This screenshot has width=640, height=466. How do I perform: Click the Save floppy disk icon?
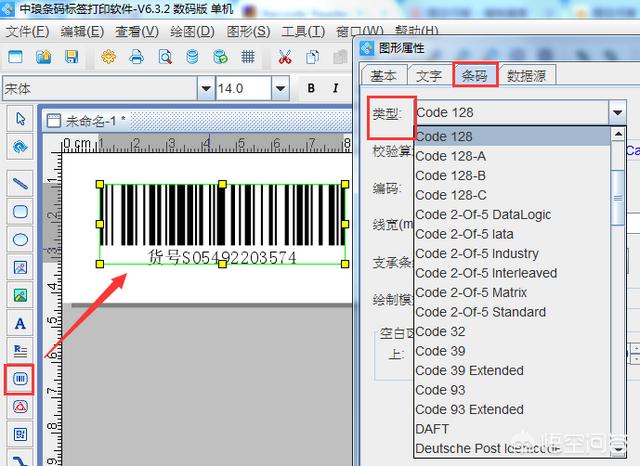(x=71, y=56)
